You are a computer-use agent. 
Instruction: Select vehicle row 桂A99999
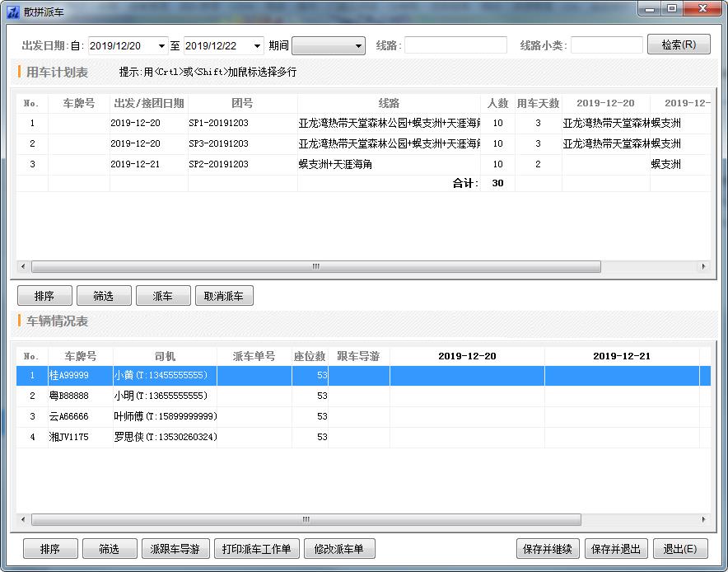click(x=363, y=376)
